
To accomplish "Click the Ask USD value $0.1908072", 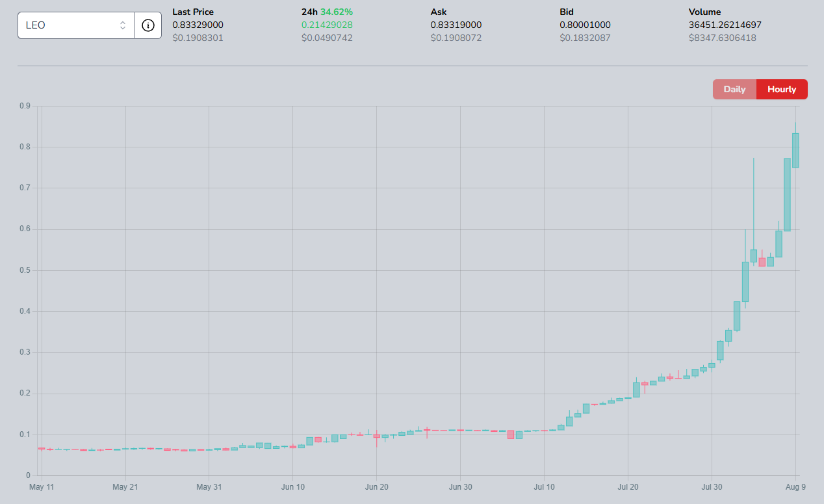I will point(456,38).
